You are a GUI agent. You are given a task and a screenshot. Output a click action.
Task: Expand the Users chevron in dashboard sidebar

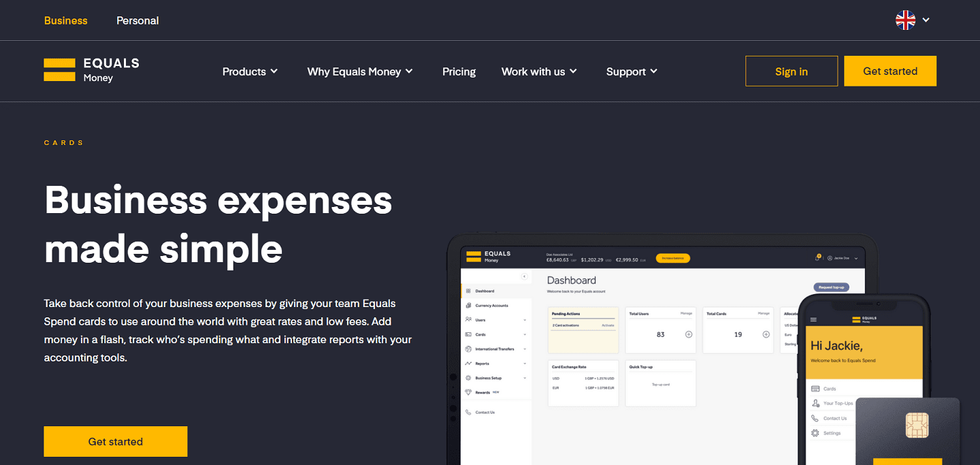click(x=525, y=320)
